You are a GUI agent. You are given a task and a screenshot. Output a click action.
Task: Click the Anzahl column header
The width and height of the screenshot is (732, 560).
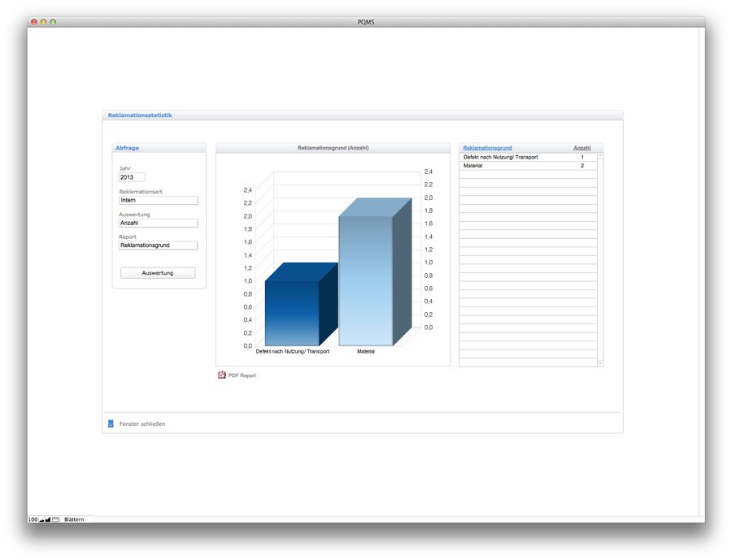tap(582, 147)
